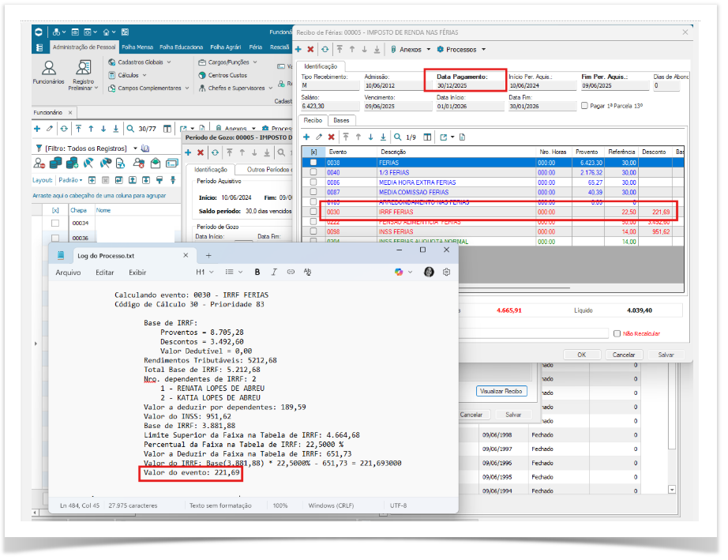Screen dimensions: 728x560
Task: Click the Salário field 6.423,30
Action: (330, 107)
